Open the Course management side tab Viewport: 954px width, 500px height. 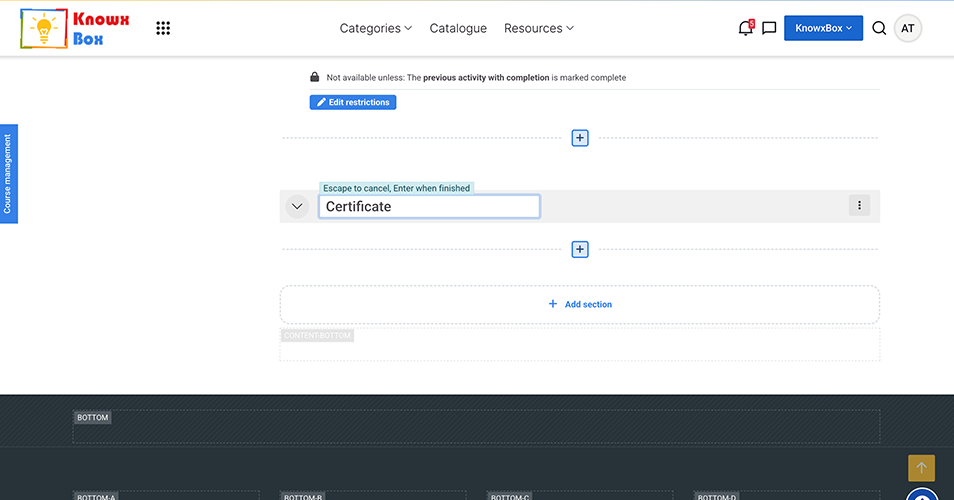[x=9, y=174]
